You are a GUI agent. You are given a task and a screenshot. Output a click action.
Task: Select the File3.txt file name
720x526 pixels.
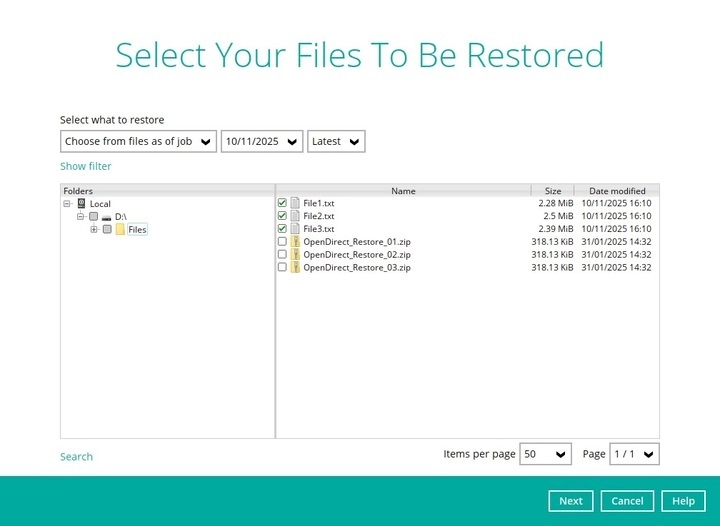(319, 229)
